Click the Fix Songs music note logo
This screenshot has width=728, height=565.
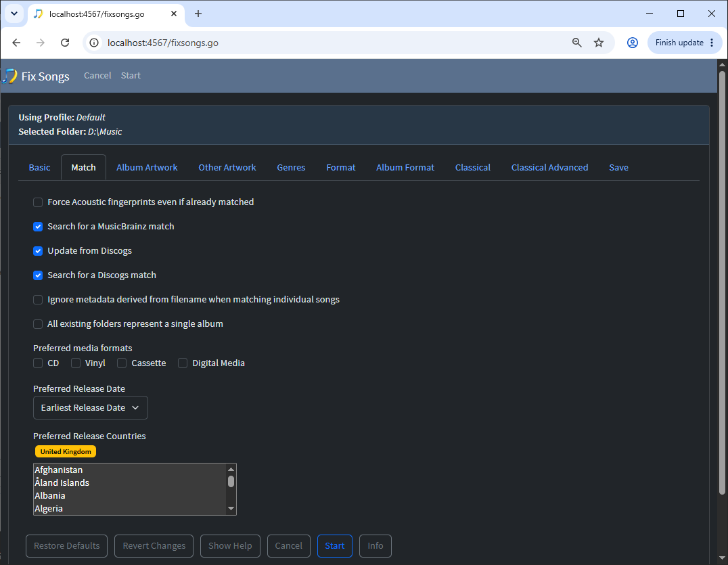point(9,76)
